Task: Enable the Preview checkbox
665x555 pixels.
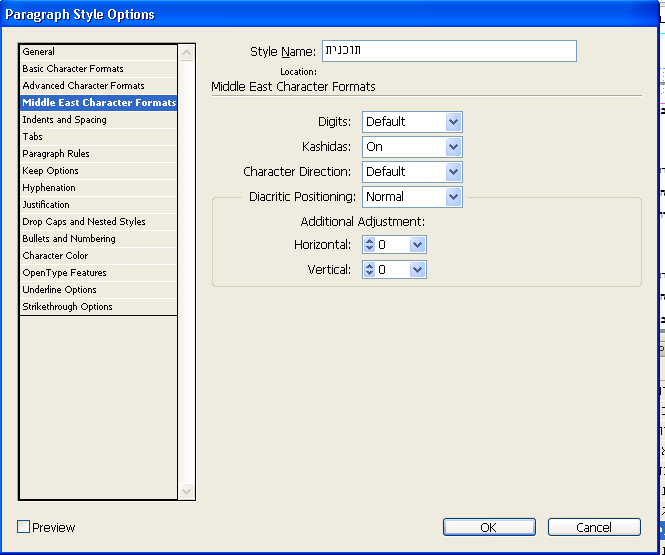Action: click(24, 527)
